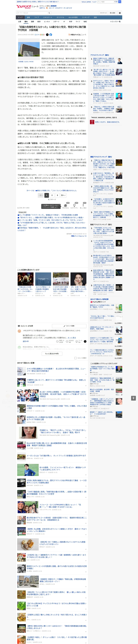
Task: Click the scroll-to-top arrow button
Action: [x=133, y=398]
